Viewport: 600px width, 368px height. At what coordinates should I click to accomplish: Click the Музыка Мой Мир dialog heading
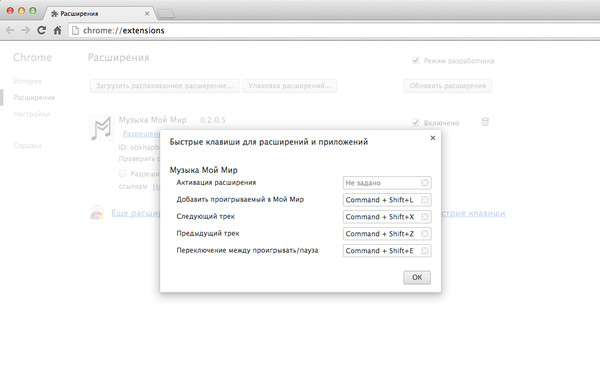tap(204, 170)
